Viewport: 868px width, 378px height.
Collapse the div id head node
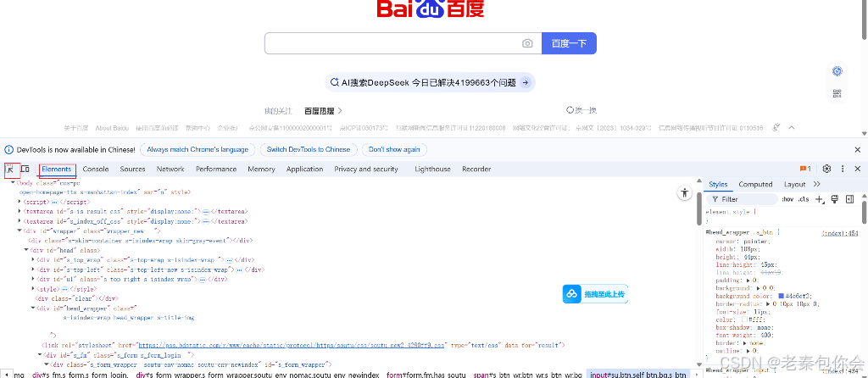(26, 250)
